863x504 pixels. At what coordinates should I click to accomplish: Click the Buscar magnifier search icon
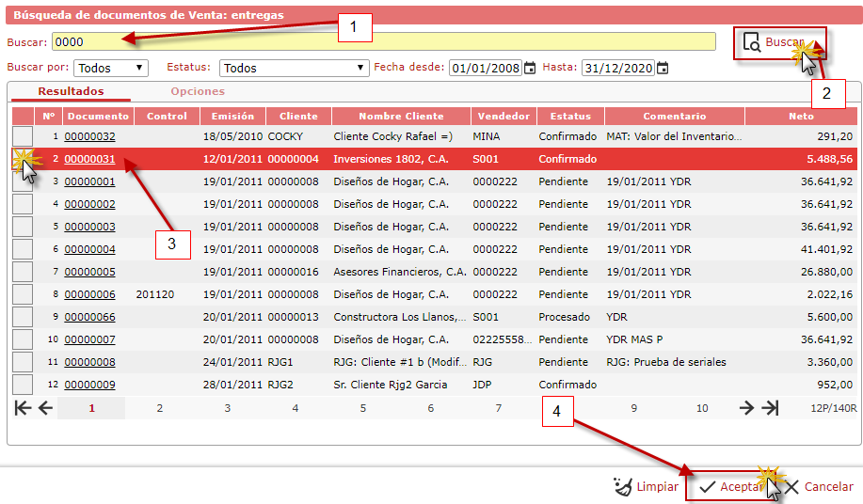click(751, 42)
